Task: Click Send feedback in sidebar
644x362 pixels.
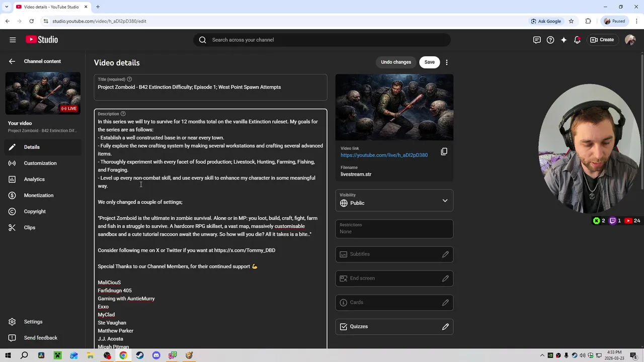Action: point(43,338)
